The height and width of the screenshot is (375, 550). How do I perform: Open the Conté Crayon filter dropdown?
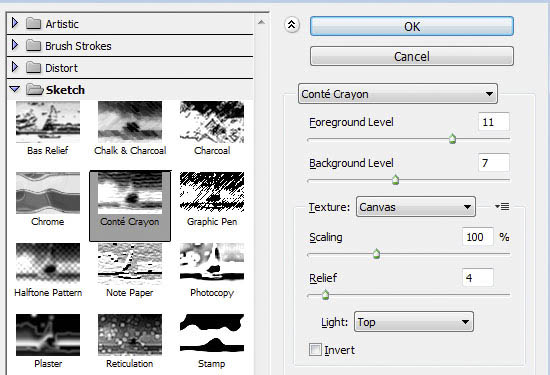coord(398,94)
